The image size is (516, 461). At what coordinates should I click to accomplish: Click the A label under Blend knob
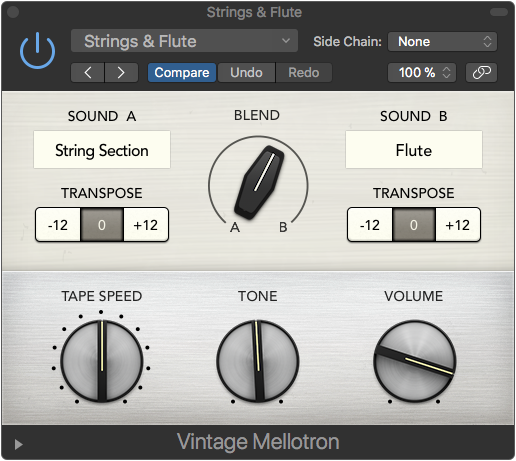click(235, 227)
